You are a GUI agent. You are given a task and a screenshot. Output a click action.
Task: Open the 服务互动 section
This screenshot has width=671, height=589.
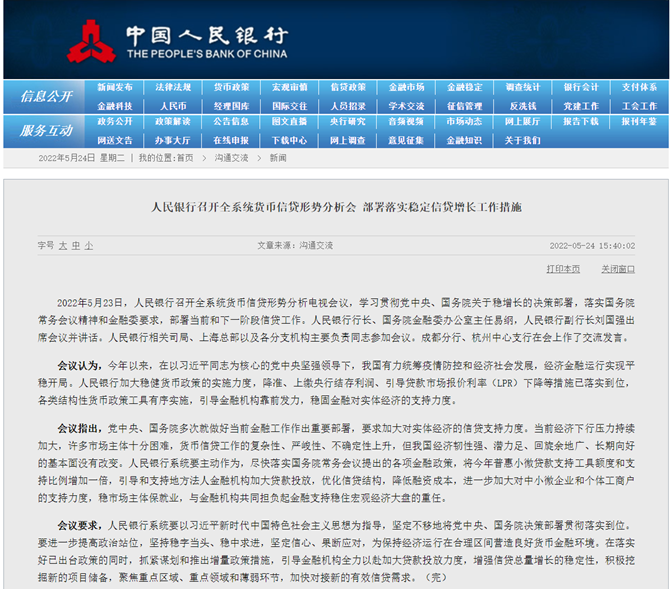pos(45,130)
